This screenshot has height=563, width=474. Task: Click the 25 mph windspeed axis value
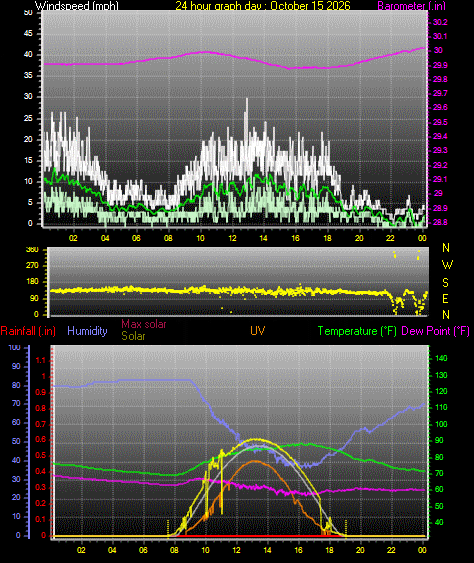28,118
